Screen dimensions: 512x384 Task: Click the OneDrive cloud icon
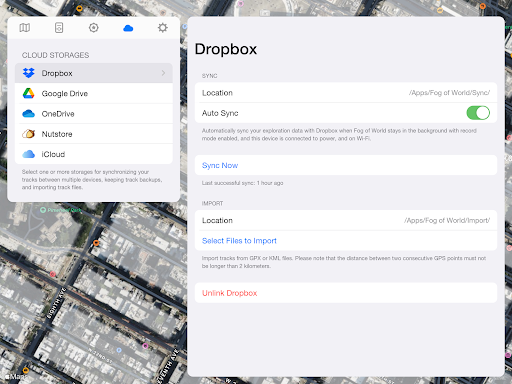coord(29,114)
